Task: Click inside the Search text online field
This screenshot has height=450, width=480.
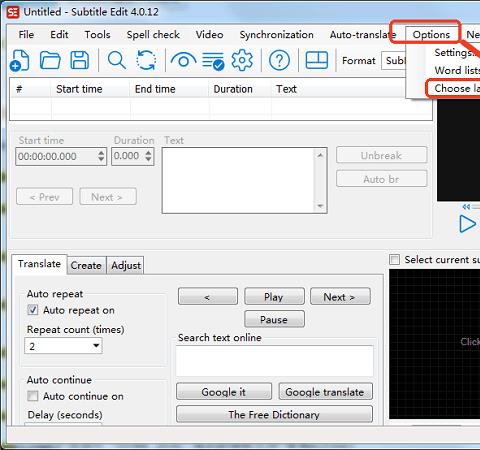Action: [275, 361]
